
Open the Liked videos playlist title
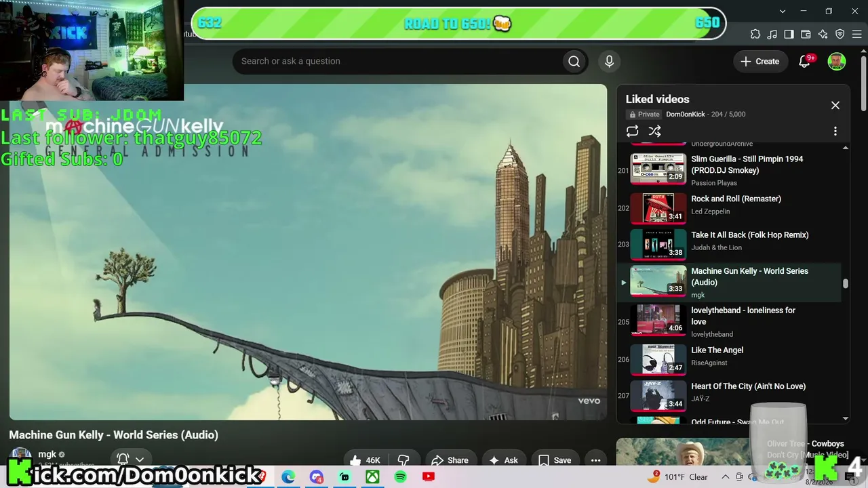pos(657,99)
